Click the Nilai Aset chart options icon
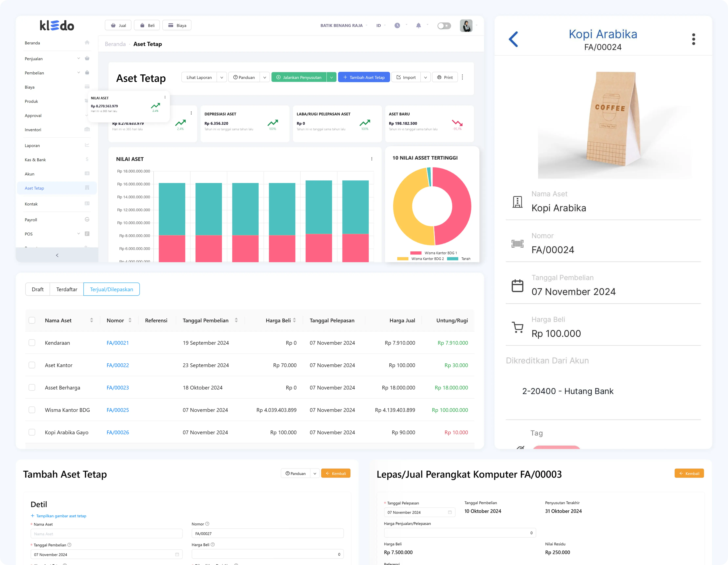 tap(372, 159)
